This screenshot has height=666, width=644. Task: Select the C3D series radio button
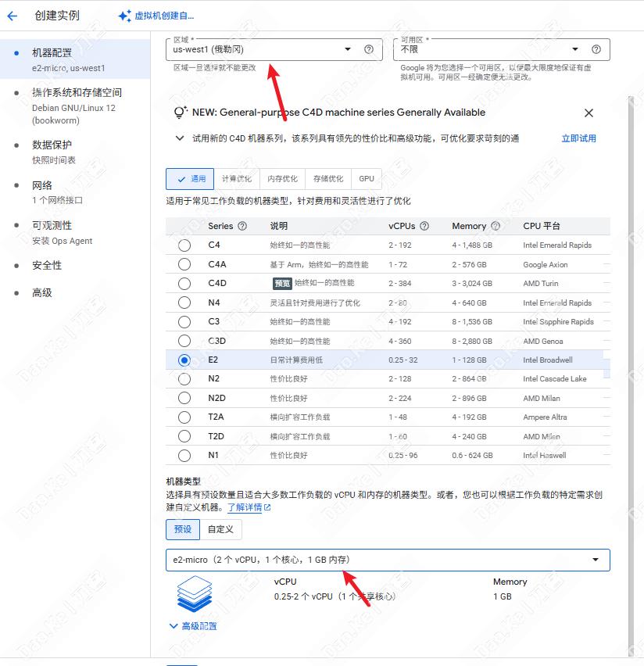(x=184, y=341)
